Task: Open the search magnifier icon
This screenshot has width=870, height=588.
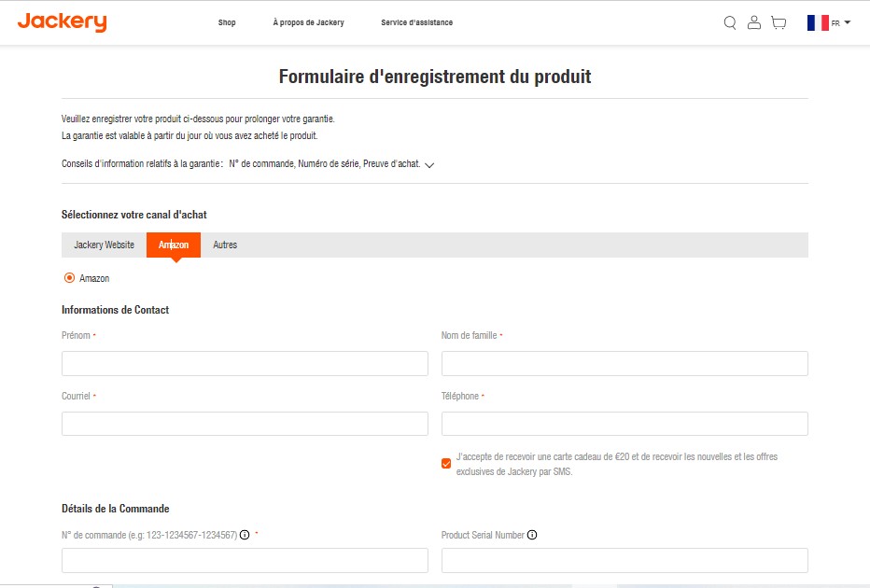Action: 730,22
